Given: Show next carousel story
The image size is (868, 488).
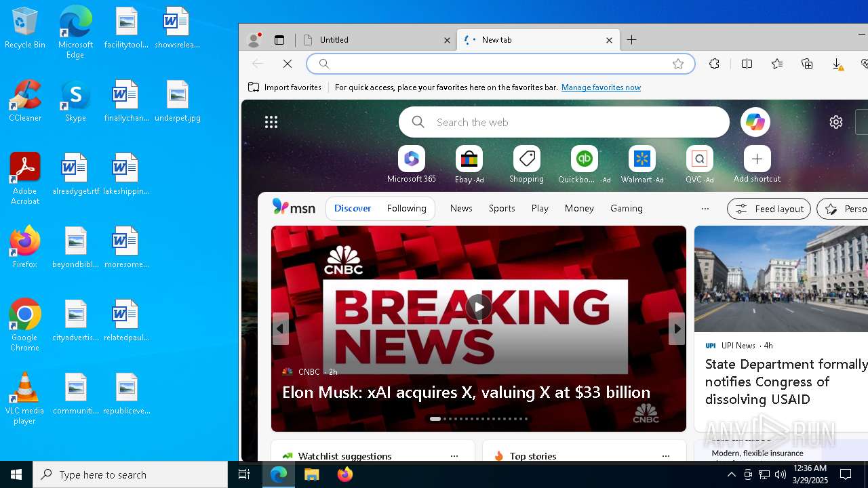Looking at the screenshot, I should [x=677, y=329].
